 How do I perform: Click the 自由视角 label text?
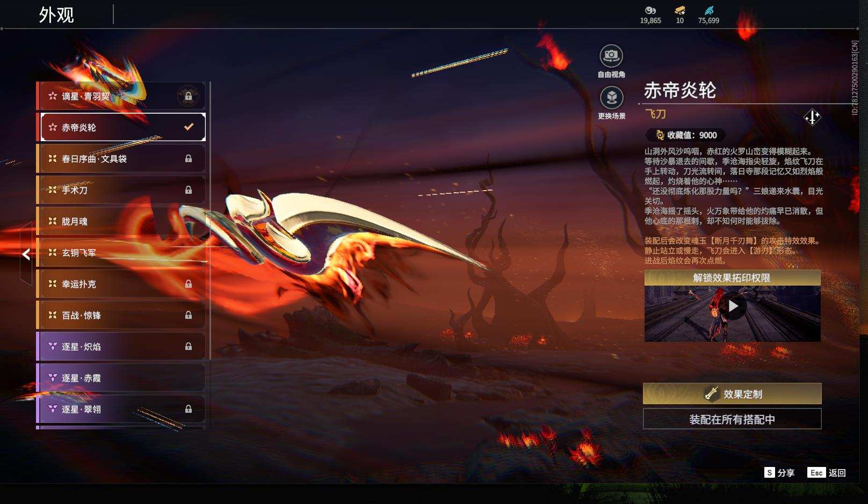coord(611,75)
